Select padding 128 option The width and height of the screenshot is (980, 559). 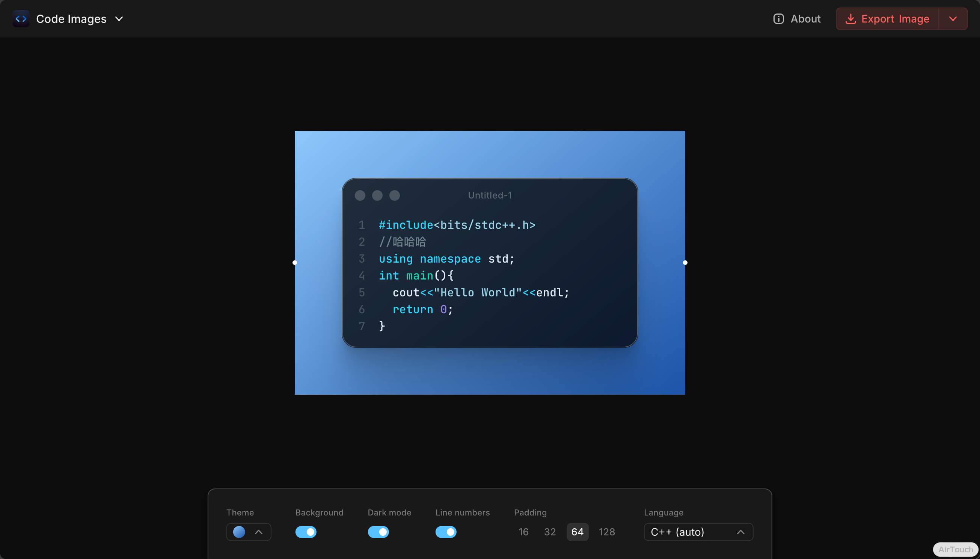(x=607, y=532)
